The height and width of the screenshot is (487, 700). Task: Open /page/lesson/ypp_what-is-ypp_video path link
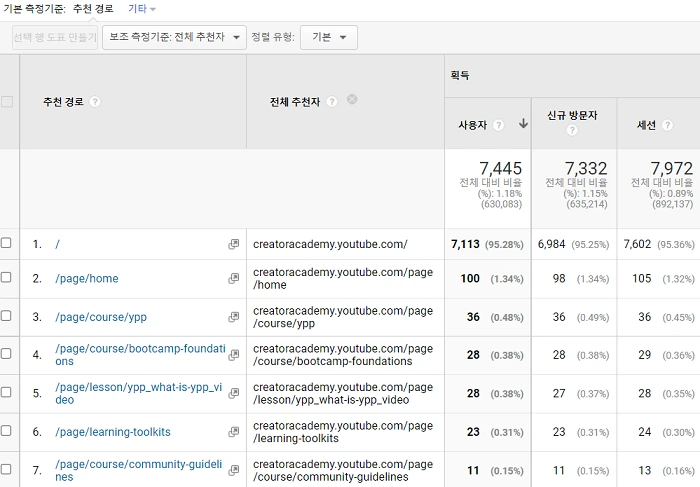138,393
